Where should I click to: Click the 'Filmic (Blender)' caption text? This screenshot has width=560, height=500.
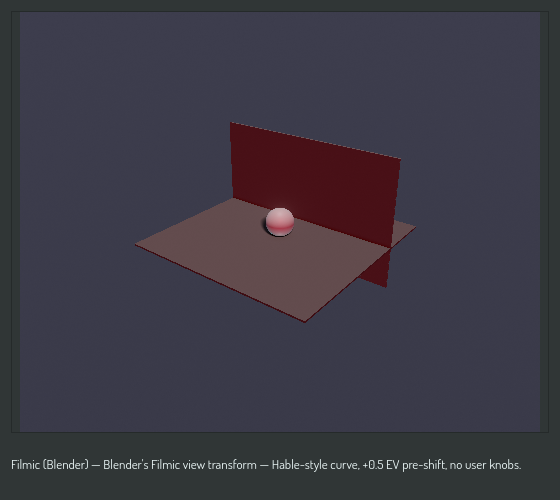(50, 465)
